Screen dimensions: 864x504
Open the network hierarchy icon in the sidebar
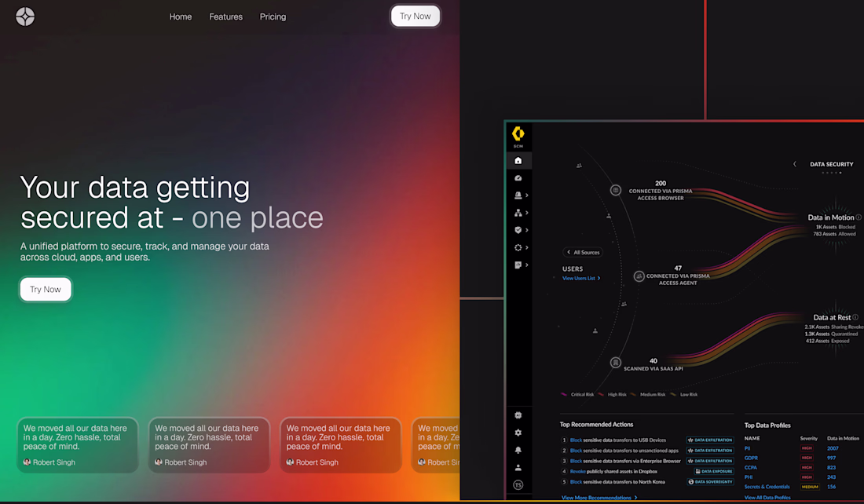tap(518, 213)
